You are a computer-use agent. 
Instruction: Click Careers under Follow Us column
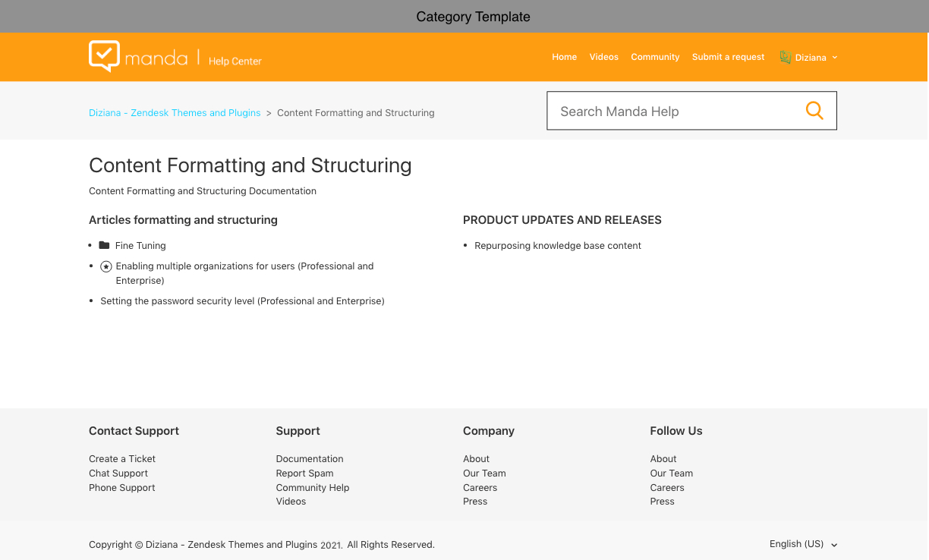(x=667, y=487)
